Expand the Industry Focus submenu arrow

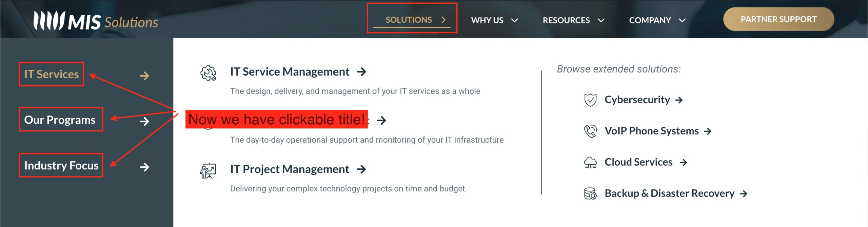[x=144, y=167]
